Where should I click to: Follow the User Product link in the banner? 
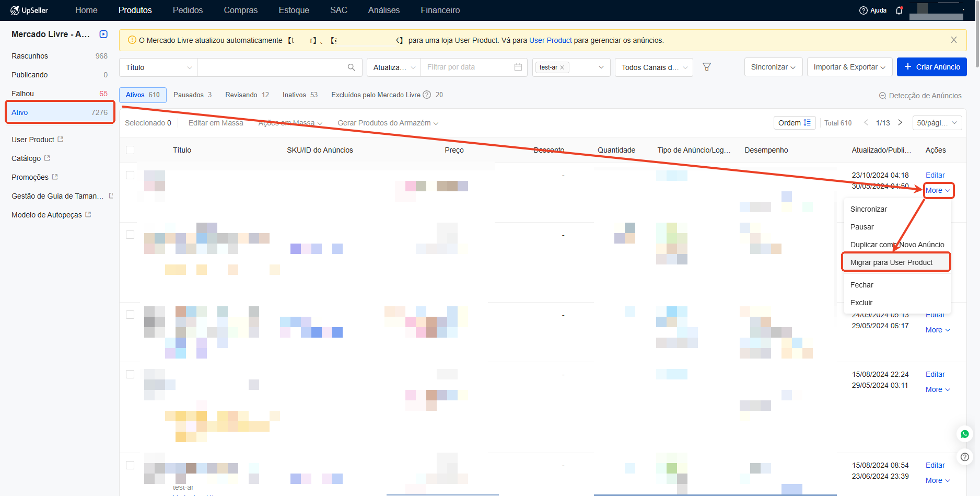click(551, 40)
